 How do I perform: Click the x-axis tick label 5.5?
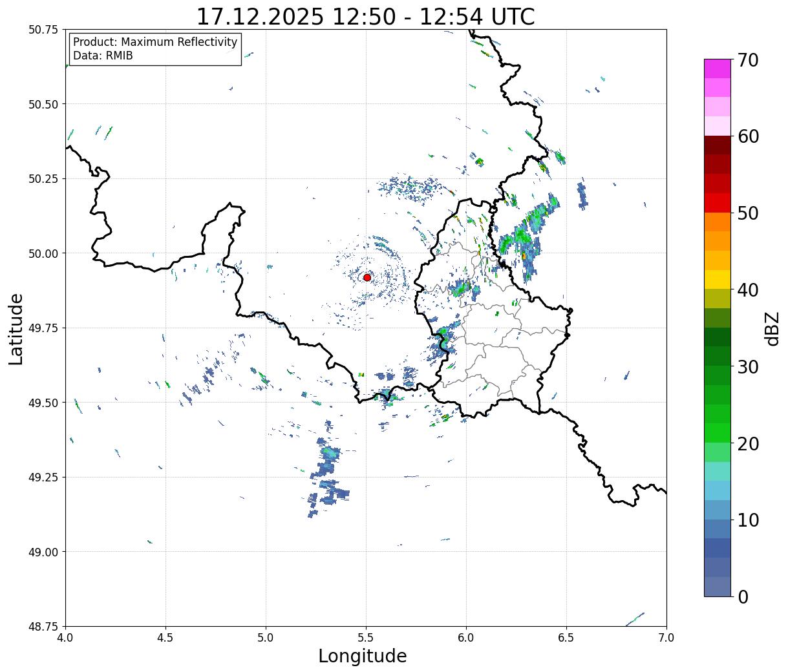(366, 637)
